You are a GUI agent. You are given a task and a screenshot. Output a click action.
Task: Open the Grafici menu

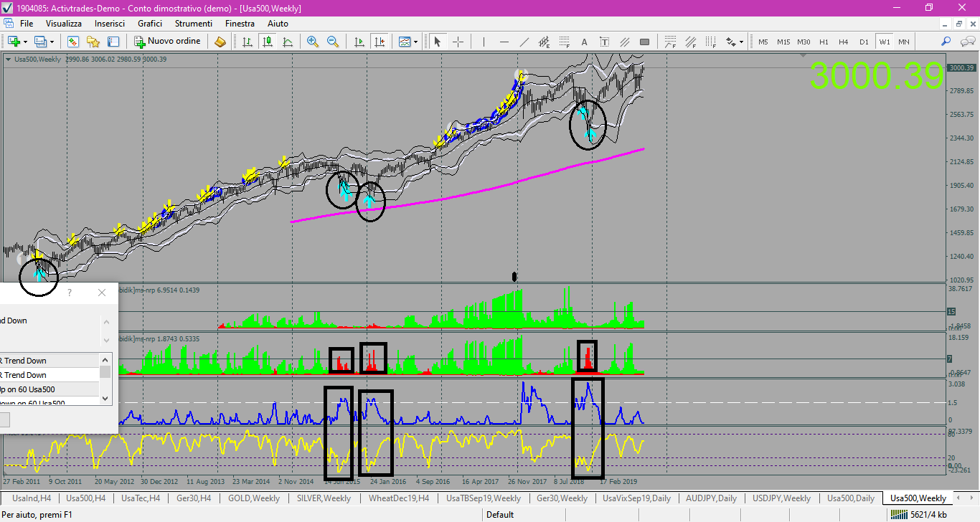click(x=150, y=24)
